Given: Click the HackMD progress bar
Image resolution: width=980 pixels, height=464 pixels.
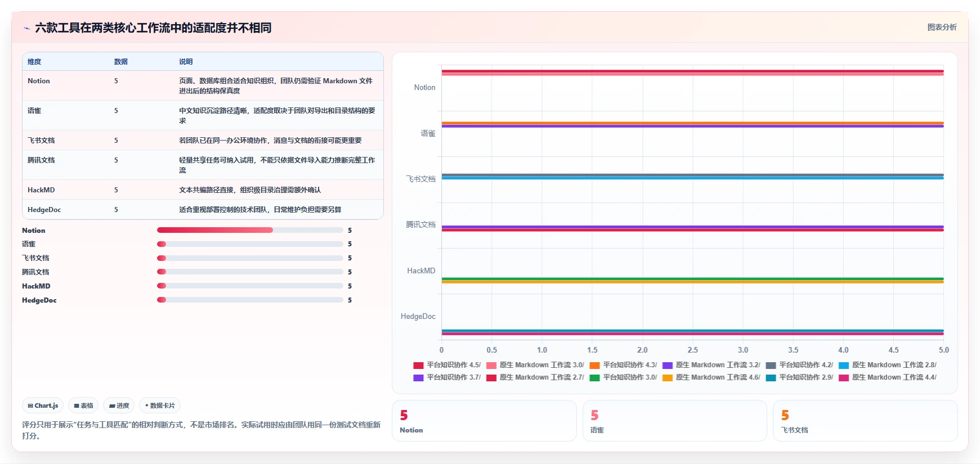Looking at the screenshot, I should (x=250, y=286).
